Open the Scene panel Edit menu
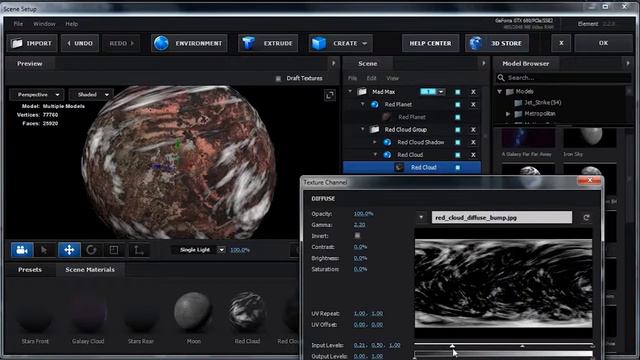The width and height of the screenshot is (640, 360). [x=371, y=78]
